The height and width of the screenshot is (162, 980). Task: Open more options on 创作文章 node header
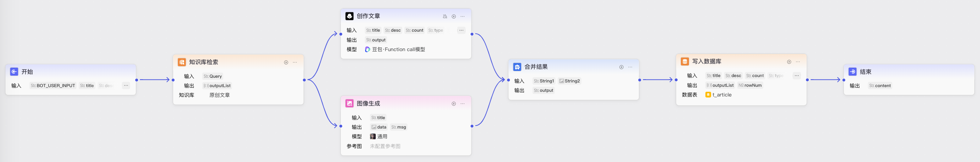(x=463, y=16)
